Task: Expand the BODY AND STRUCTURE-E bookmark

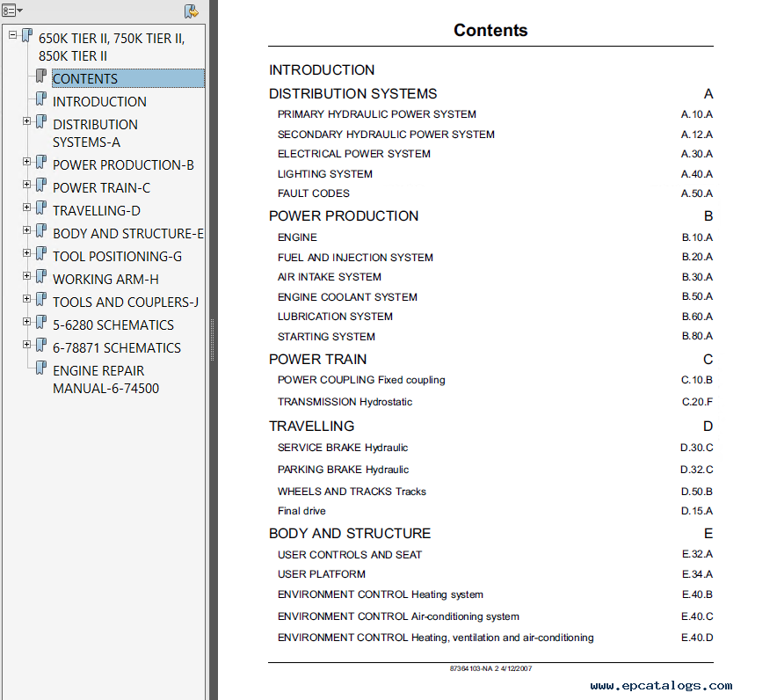Action: coord(26,230)
